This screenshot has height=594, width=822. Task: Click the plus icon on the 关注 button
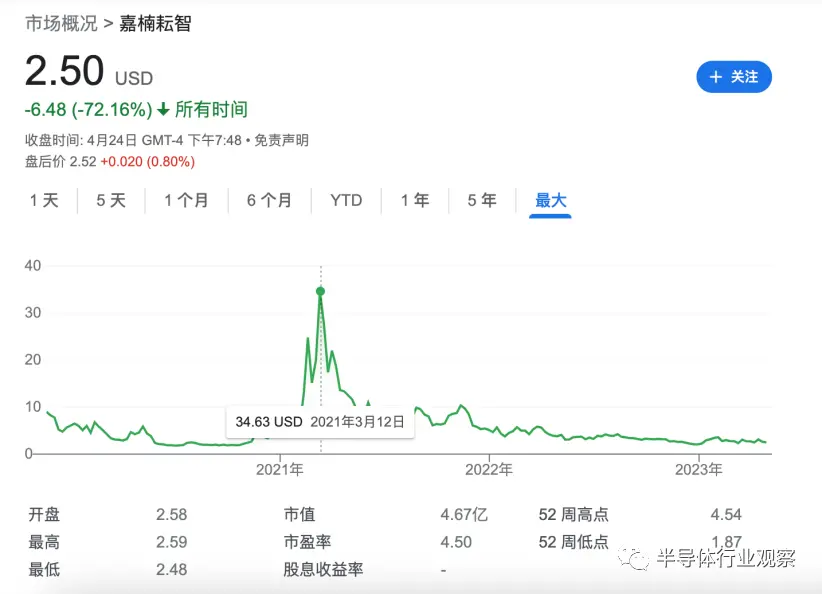coord(715,77)
